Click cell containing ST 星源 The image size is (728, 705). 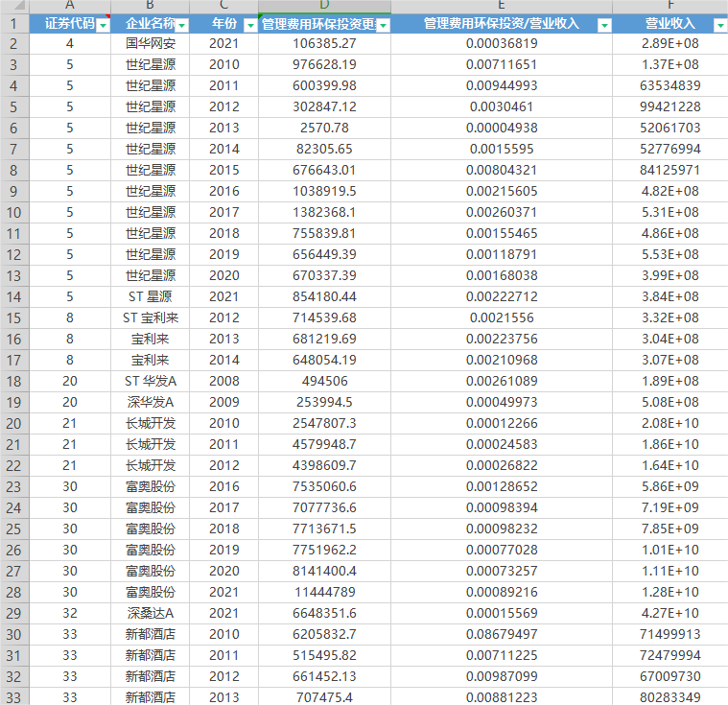pyautogui.click(x=151, y=296)
